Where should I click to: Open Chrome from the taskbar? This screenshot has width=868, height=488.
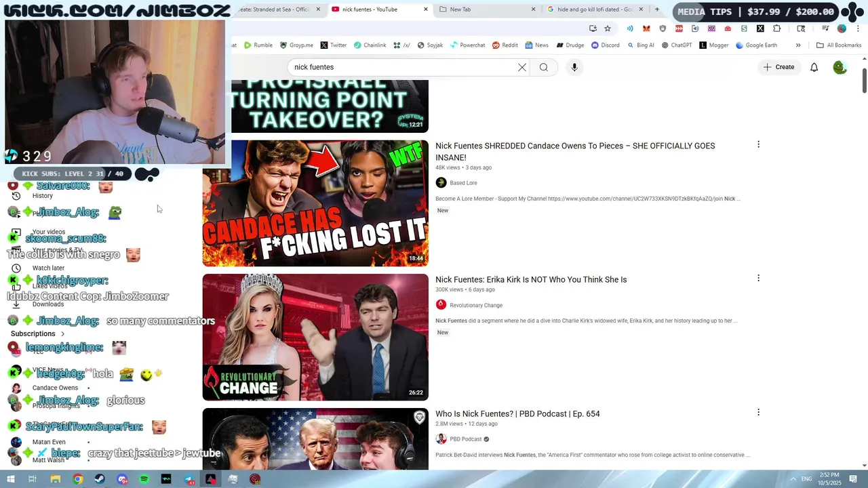tap(78, 479)
